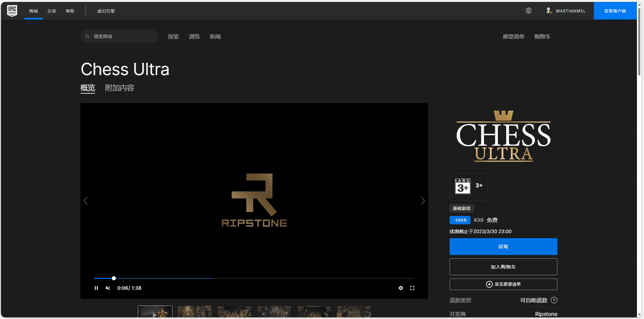Select the second screenshot thumbnail
Image resolution: width=644 pixels, height=319 pixels.
click(195, 312)
